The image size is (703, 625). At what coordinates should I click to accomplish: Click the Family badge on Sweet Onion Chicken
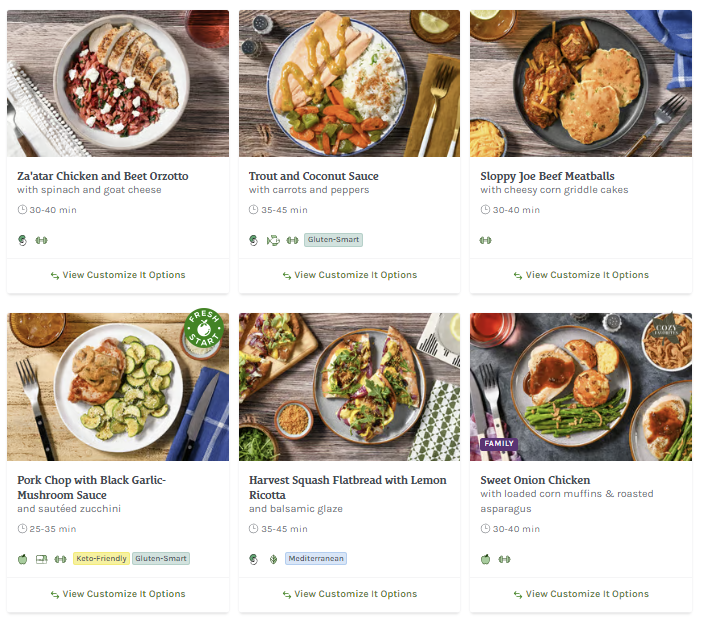point(498,443)
